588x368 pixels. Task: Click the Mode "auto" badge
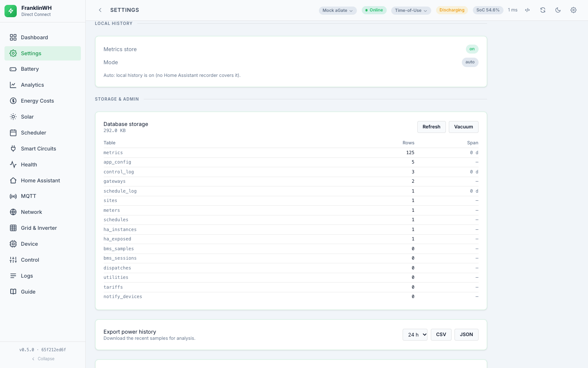(470, 62)
